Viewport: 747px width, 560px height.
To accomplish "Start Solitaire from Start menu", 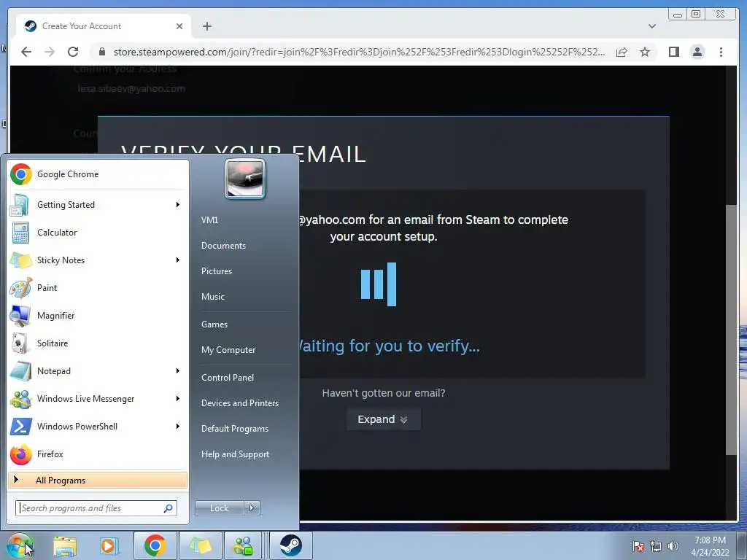I will pyautogui.click(x=98, y=343).
